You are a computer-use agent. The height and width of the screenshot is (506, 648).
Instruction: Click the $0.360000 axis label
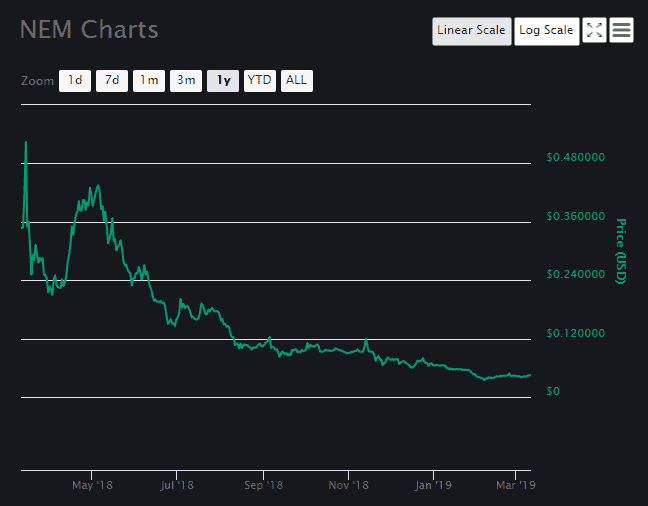[x=575, y=216]
